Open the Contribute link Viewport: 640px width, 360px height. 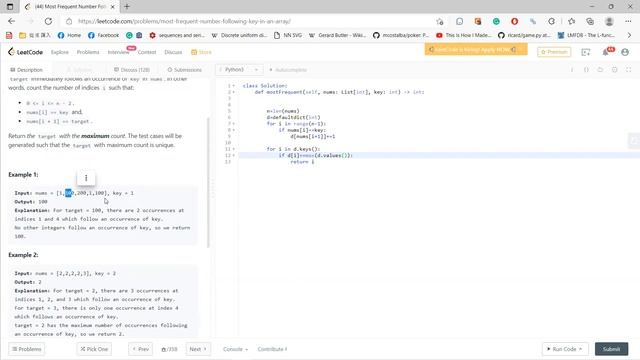(x=272, y=349)
